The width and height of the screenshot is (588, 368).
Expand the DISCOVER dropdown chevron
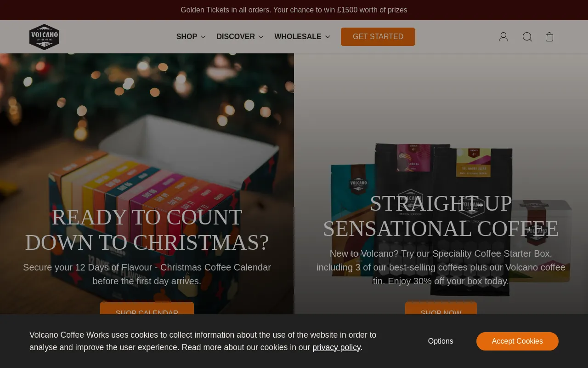261,37
